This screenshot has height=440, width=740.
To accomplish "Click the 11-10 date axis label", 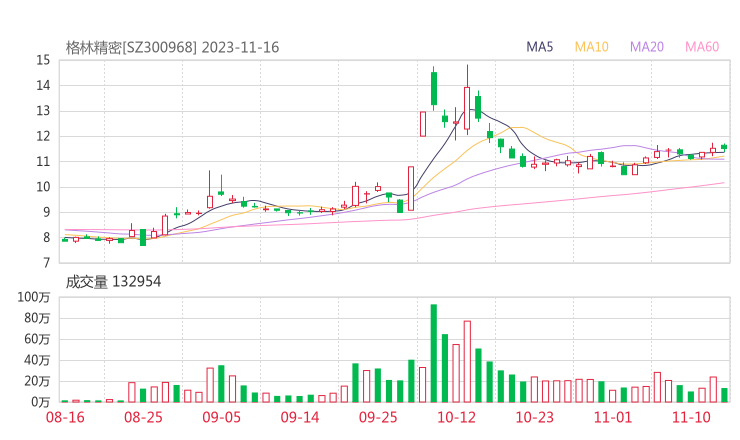I will pyautogui.click(x=691, y=417).
